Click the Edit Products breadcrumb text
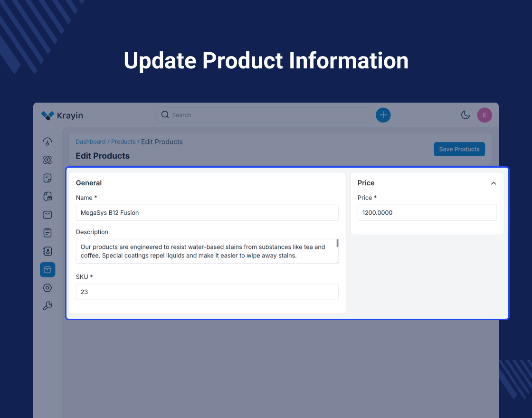Image resolution: width=532 pixels, height=418 pixels. (x=162, y=142)
